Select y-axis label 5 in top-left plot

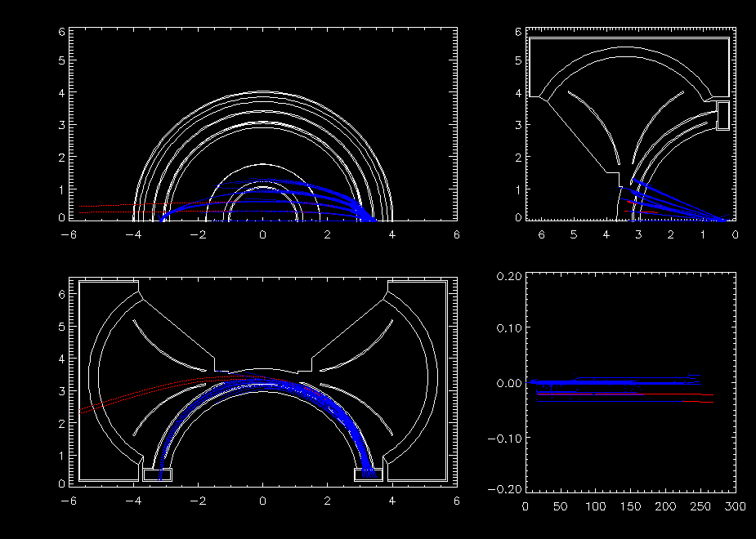(x=61, y=60)
